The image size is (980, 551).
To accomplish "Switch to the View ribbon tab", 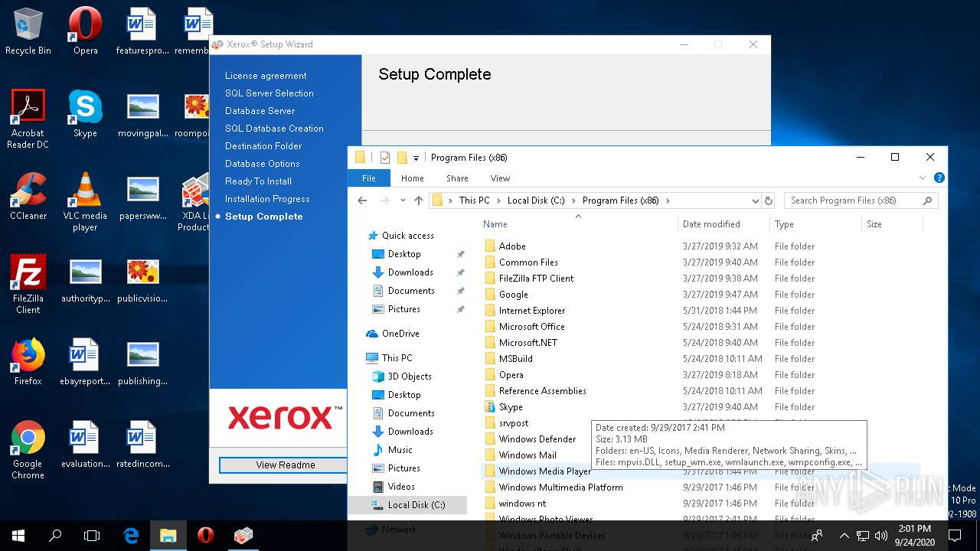I will click(x=500, y=178).
